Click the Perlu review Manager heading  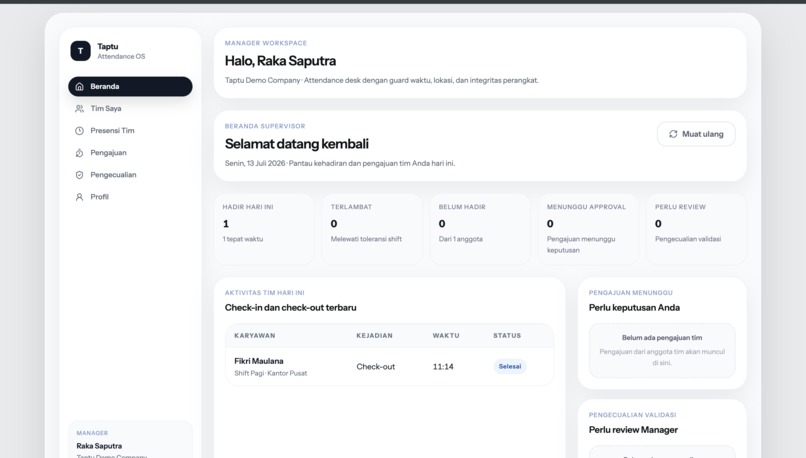633,430
